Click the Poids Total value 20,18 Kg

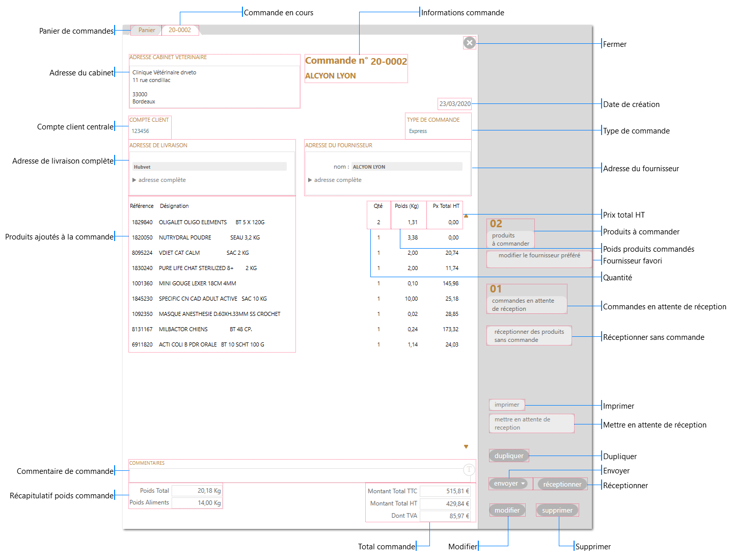197,491
